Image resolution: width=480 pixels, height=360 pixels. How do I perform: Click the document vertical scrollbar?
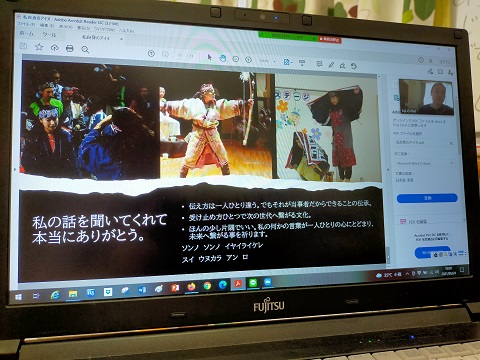(x=388, y=255)
